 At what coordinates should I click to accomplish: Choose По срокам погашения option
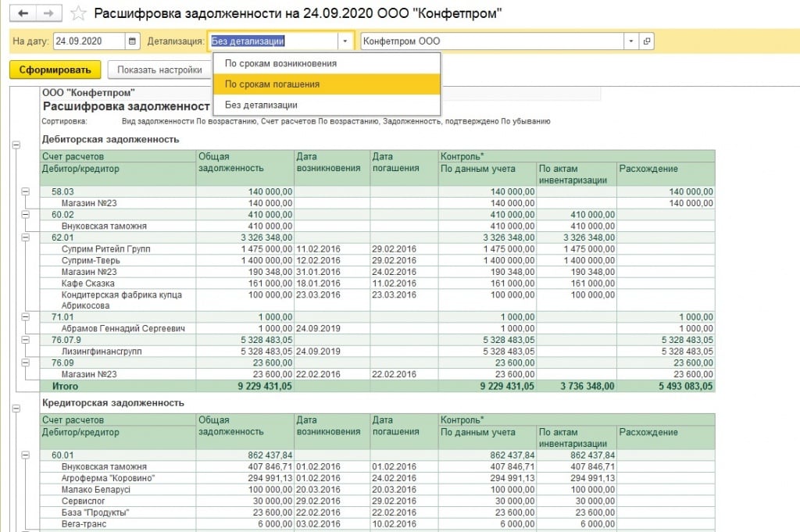coord(272,84)
